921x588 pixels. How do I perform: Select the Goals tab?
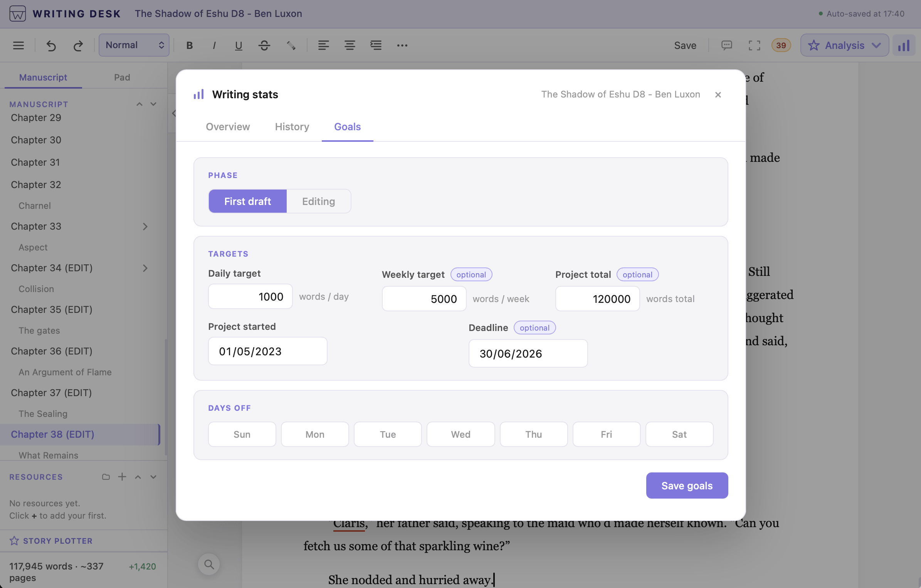[x=347, y=127]
